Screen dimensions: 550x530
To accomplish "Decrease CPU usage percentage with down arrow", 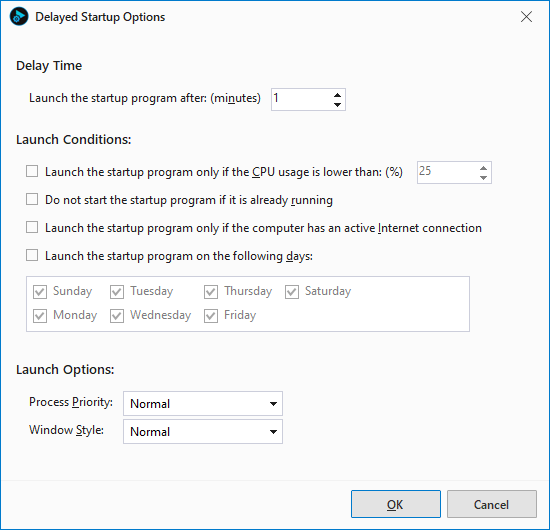I will pos(483,177).
